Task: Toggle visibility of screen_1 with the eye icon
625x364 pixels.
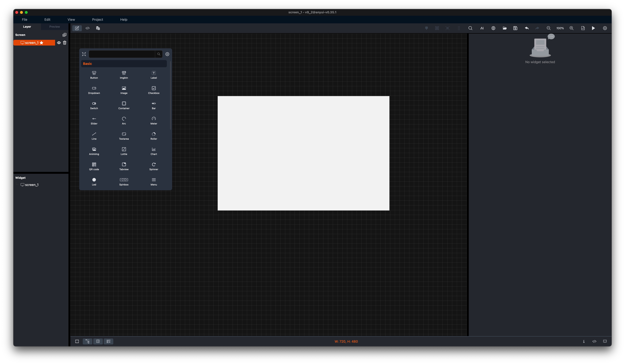Action: [x=59, y=43]
